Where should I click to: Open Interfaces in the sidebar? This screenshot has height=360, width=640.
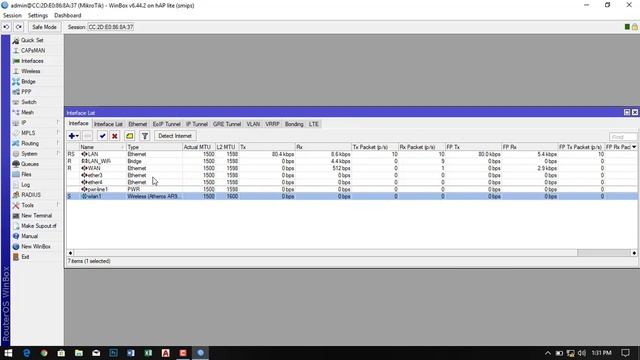[x=32, y=61]
